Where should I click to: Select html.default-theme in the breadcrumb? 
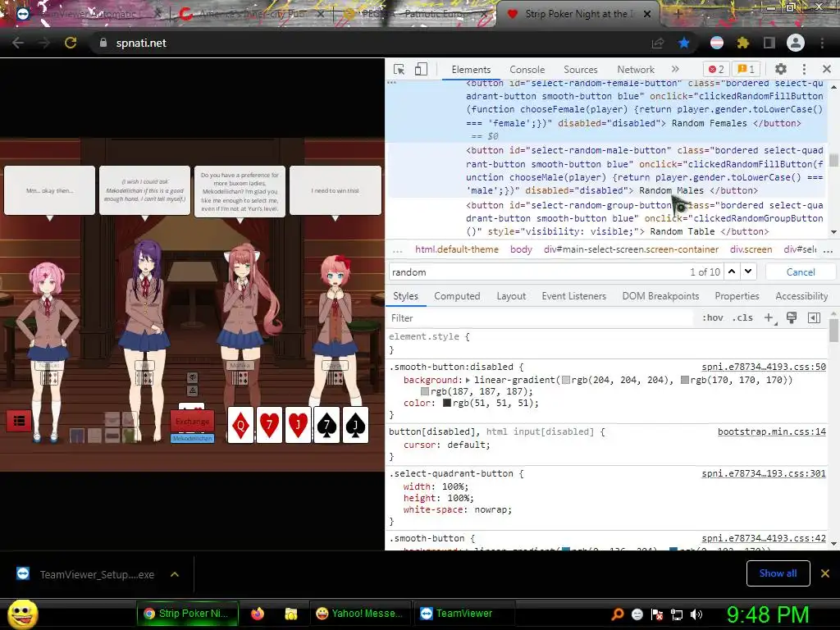(456, 249)
